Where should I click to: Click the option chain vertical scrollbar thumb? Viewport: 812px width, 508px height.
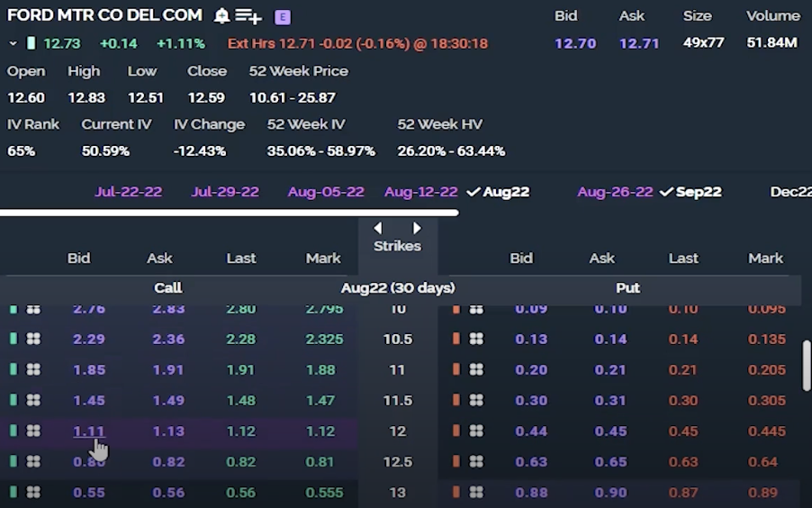806,366
